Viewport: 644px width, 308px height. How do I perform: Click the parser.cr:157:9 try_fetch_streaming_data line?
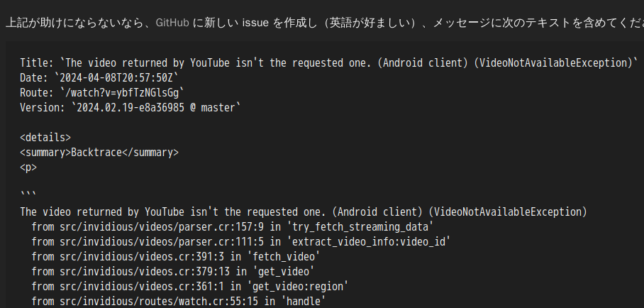tap(233, 227)
